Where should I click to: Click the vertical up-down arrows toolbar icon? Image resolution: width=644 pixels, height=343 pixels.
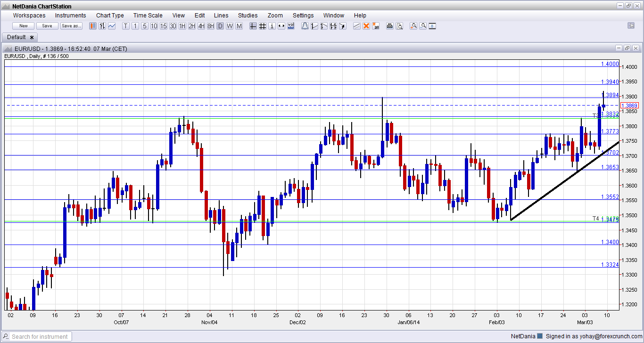432,26
